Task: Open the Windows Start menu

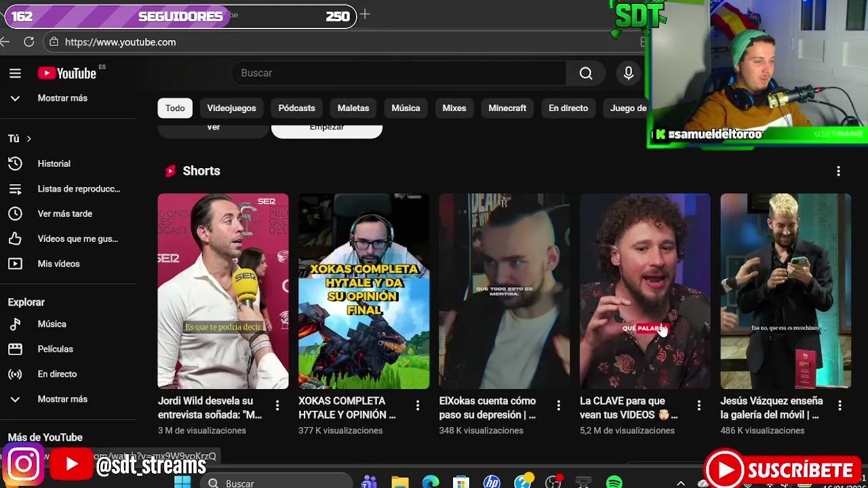Action: [182, 483]
